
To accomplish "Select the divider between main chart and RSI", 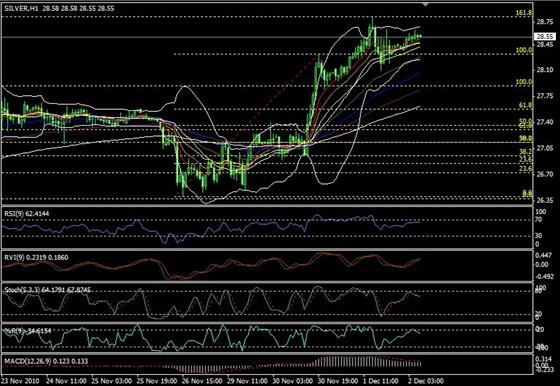I will tap(267, 206).
